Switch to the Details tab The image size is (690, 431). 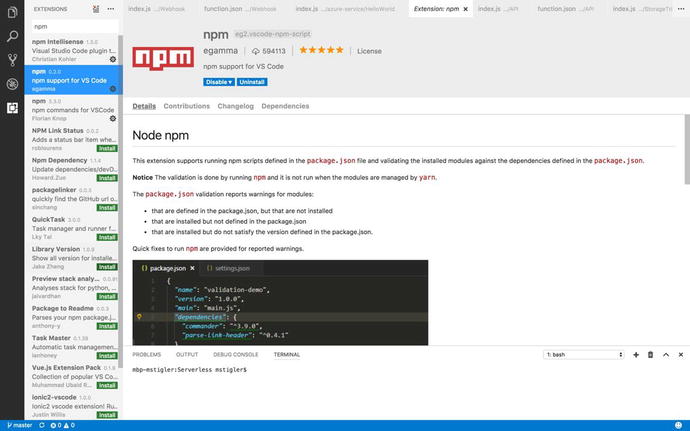click(x=144, y=106)
